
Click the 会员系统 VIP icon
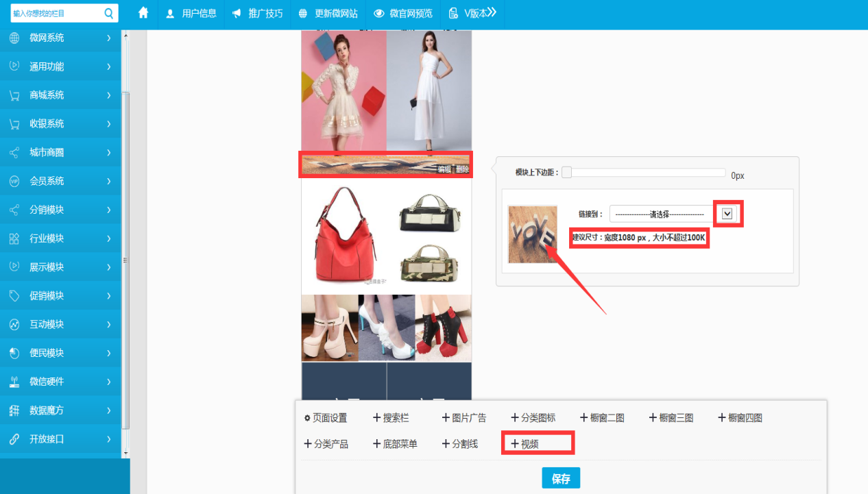click(14, 182)
